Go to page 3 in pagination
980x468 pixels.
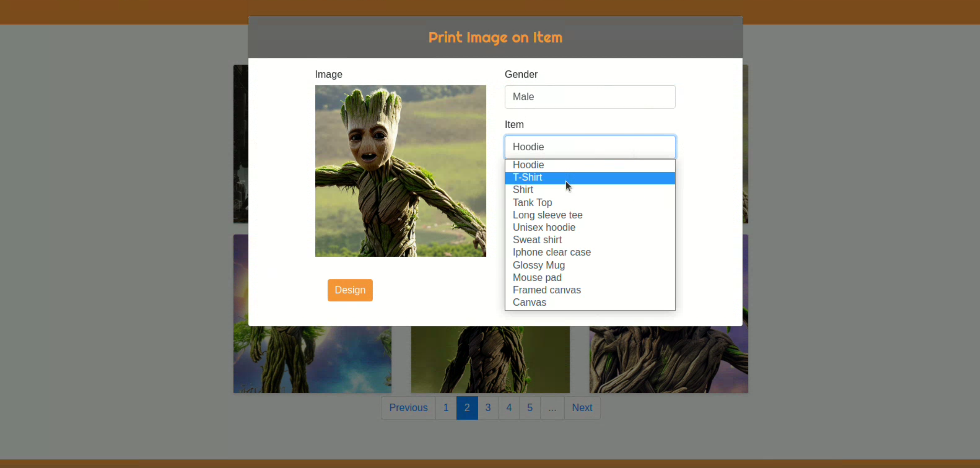pyautogui.click(x=488, y=408)
